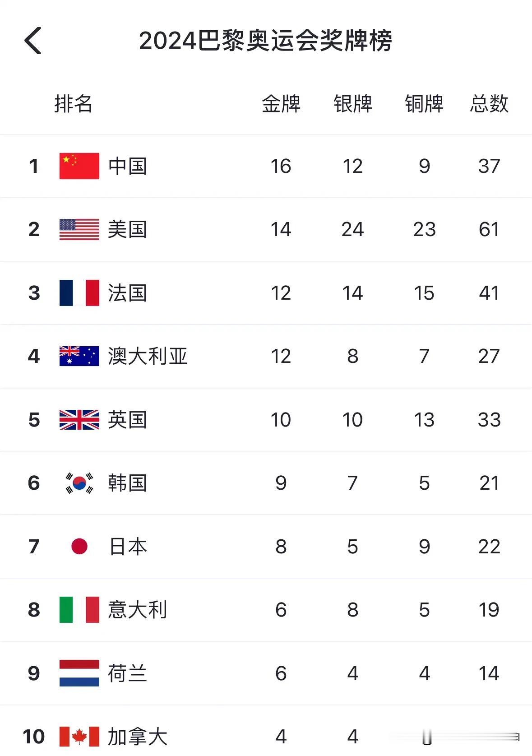Select the 金牌 column header
This screenshot has width=532, height=756.
click(281, 104)
